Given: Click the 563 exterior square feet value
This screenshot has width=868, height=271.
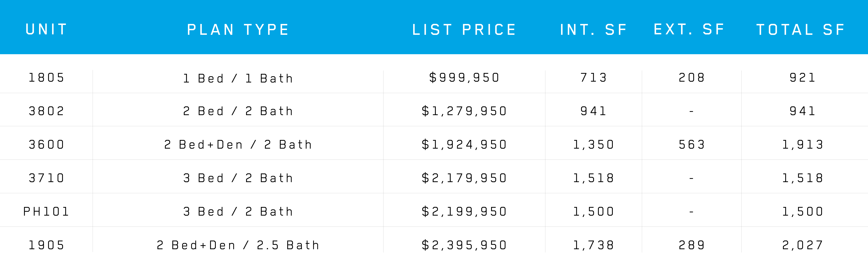Looking at the screenshot, I should 691,144.
